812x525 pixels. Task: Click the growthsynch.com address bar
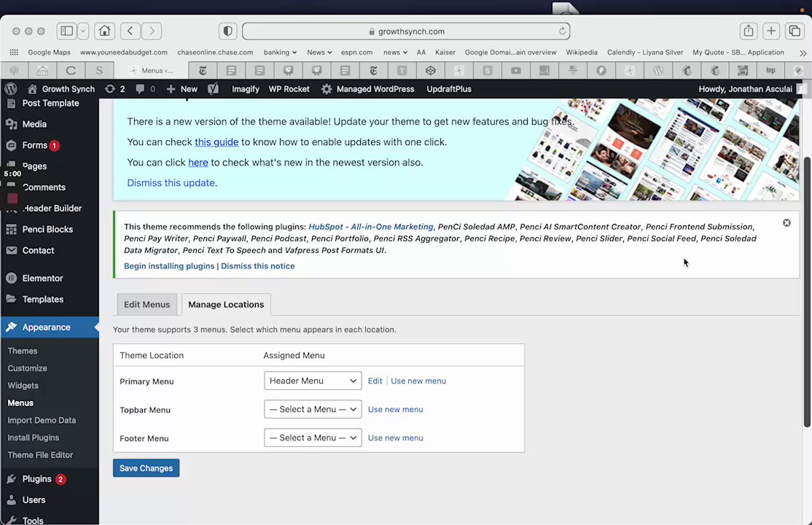pyautogui.click(x=406, y=31)
